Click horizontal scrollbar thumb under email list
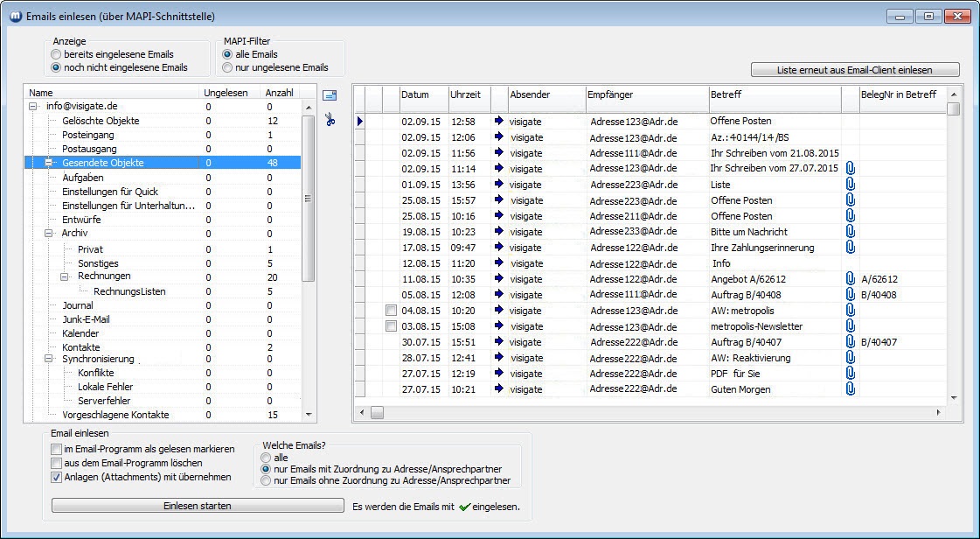 click(x=377, y=412)
